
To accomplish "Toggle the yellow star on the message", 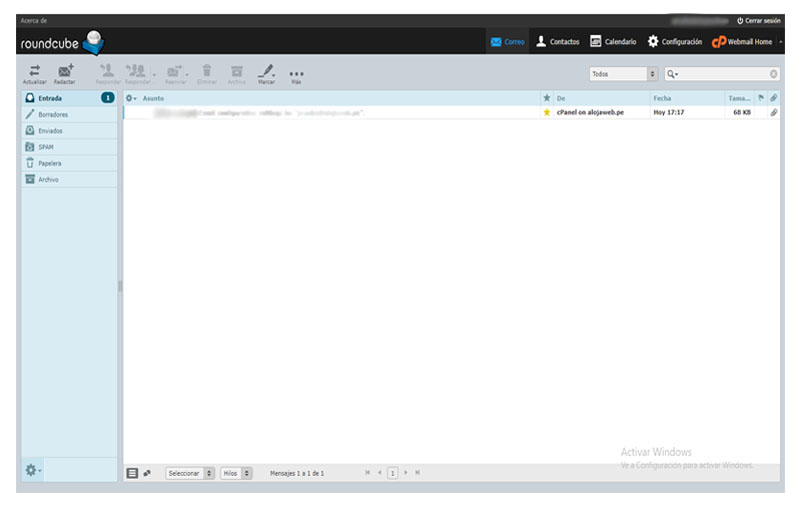I will pos(547,112).
